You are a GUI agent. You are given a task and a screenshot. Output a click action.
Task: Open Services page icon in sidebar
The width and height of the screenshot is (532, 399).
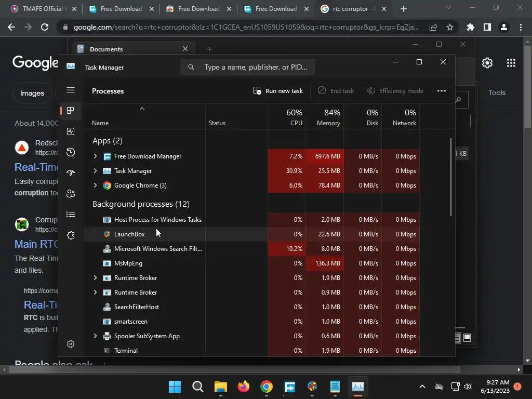(71, 235)
